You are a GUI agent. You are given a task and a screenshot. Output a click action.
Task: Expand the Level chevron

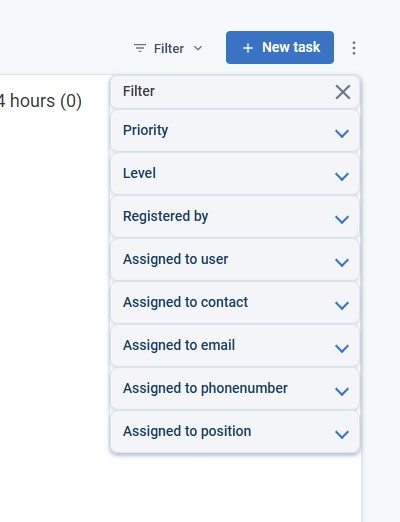(x=342, y=176)
